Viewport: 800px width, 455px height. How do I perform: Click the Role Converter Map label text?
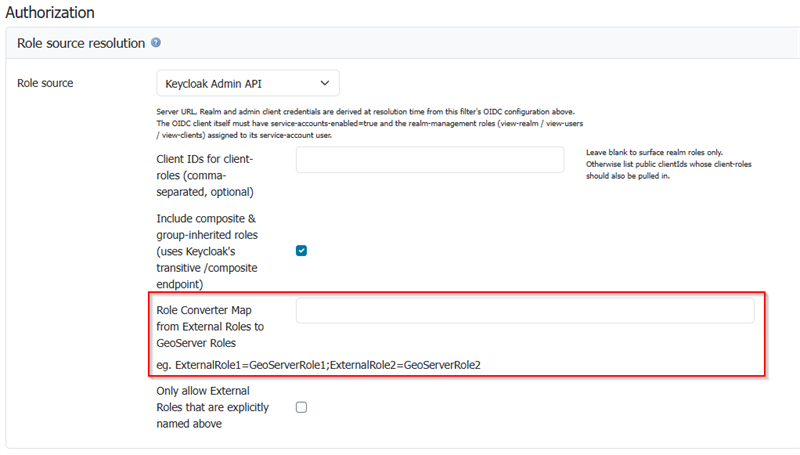210,326
